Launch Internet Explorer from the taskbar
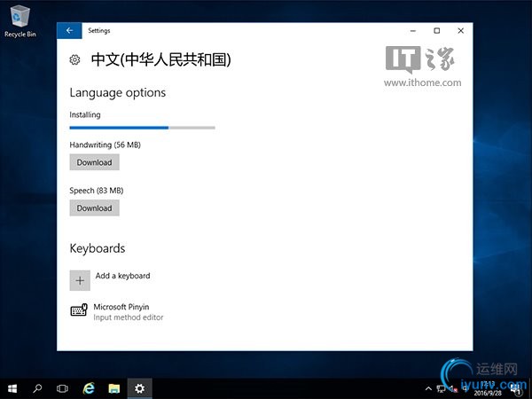The height and width of the screenshot is (399, 532). tap(89, 388)
